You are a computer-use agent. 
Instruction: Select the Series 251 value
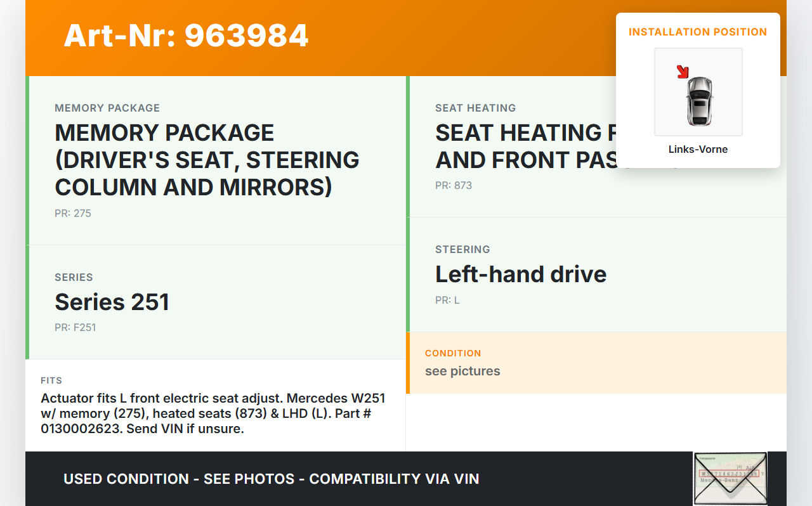click(x=112, y=302)
